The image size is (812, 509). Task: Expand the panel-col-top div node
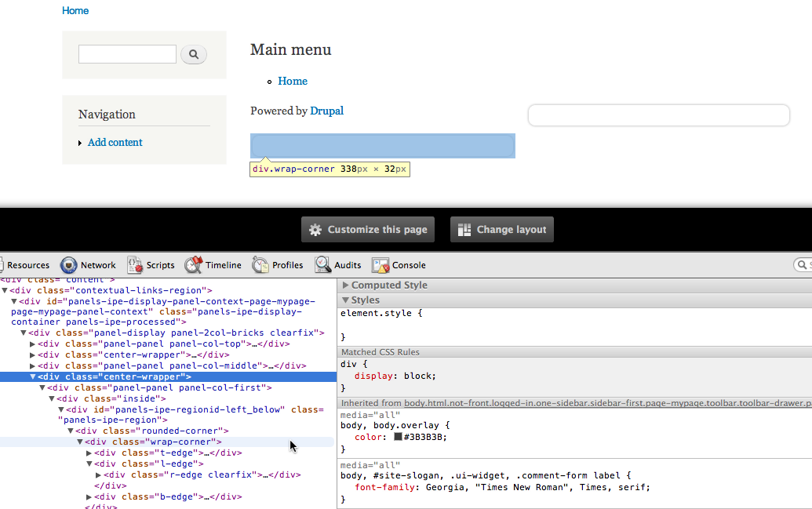tap(33, 344)
